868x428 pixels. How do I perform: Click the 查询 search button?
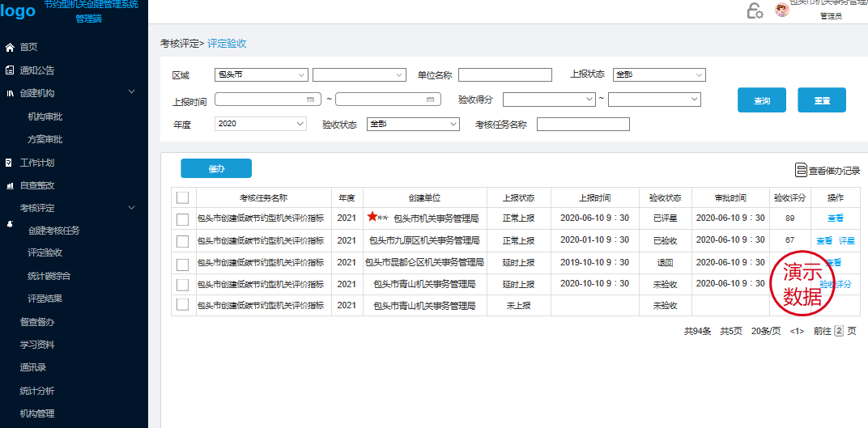coord(761,100)
